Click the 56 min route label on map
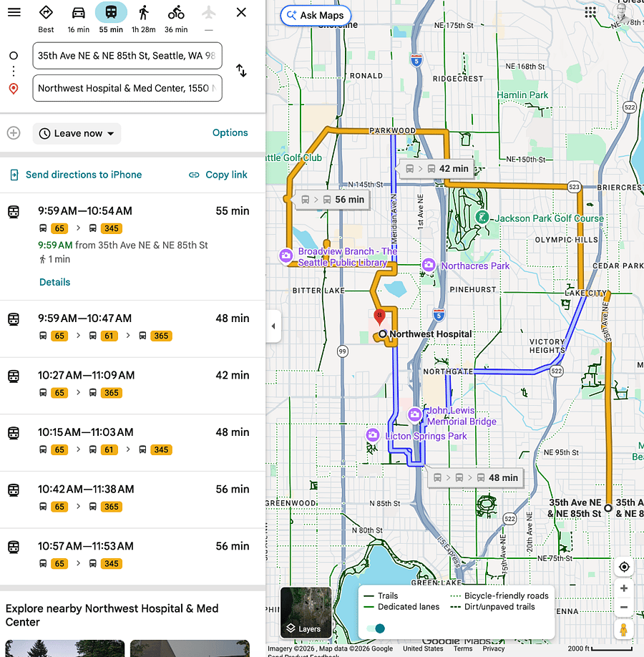Screen dimensions: 644x657 pos(333,200)
